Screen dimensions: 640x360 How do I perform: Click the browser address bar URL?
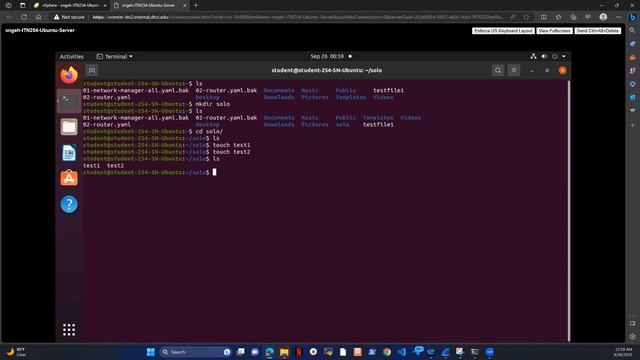[x=298, y=17]
